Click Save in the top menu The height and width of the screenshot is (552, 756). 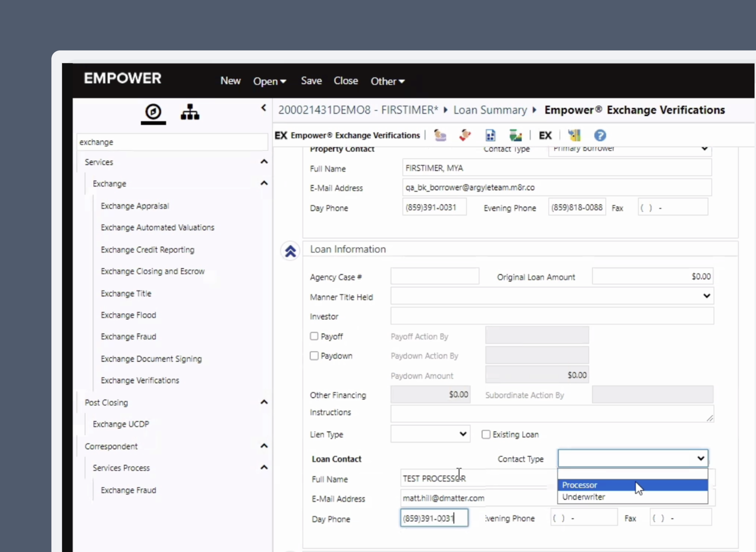point(311,81)
